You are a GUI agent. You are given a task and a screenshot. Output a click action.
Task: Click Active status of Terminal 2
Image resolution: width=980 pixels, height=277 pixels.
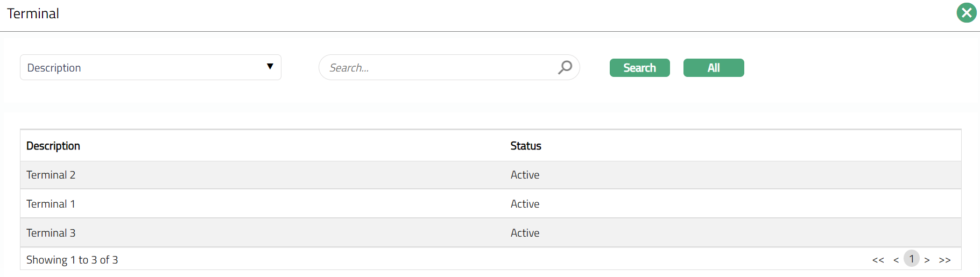(x=525, y=175)
